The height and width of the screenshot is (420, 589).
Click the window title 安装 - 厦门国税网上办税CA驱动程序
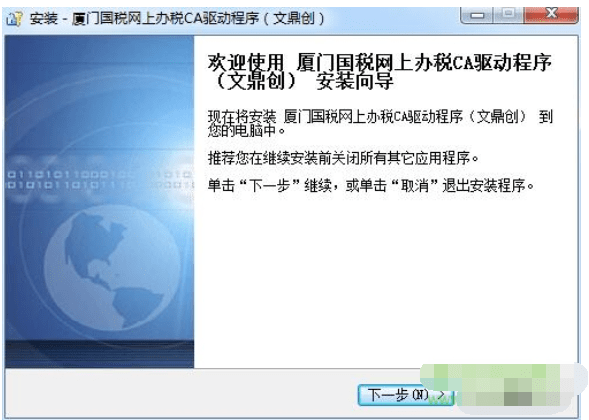click(x=177, y=18)
